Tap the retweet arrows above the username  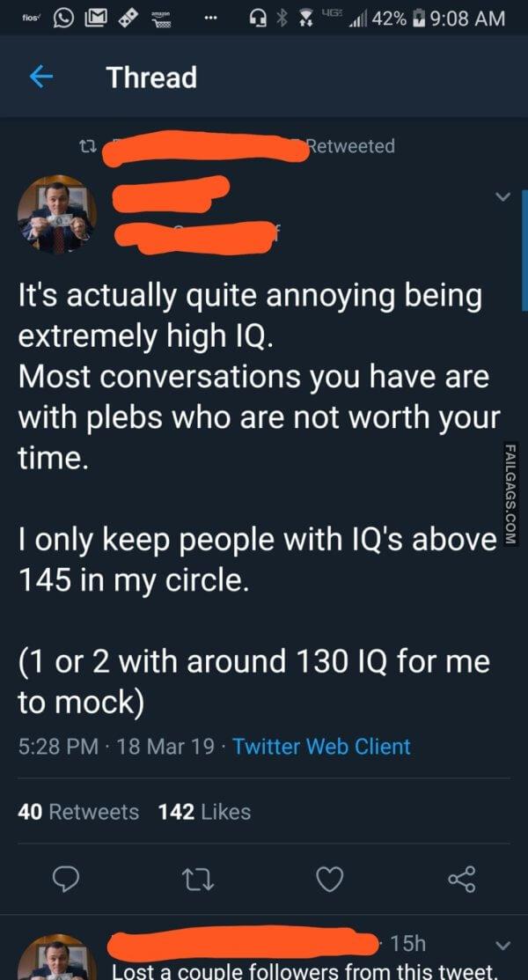coord(89,147)
